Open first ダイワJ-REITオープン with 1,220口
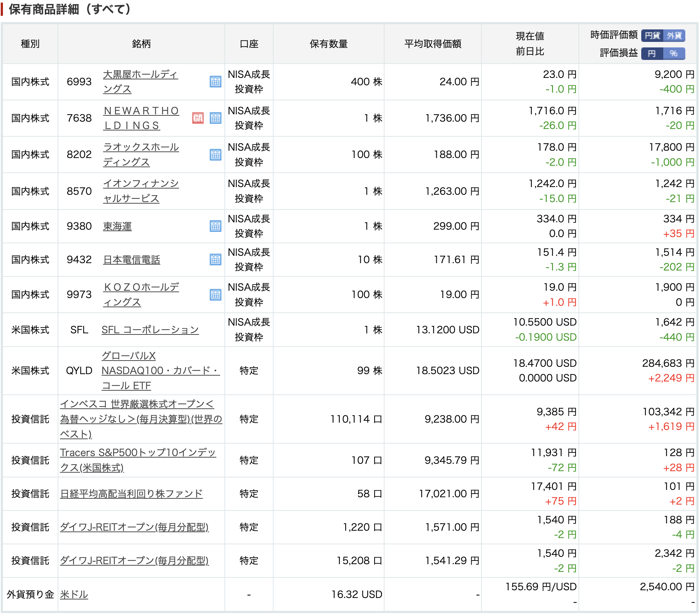 (x=134, y=527)
